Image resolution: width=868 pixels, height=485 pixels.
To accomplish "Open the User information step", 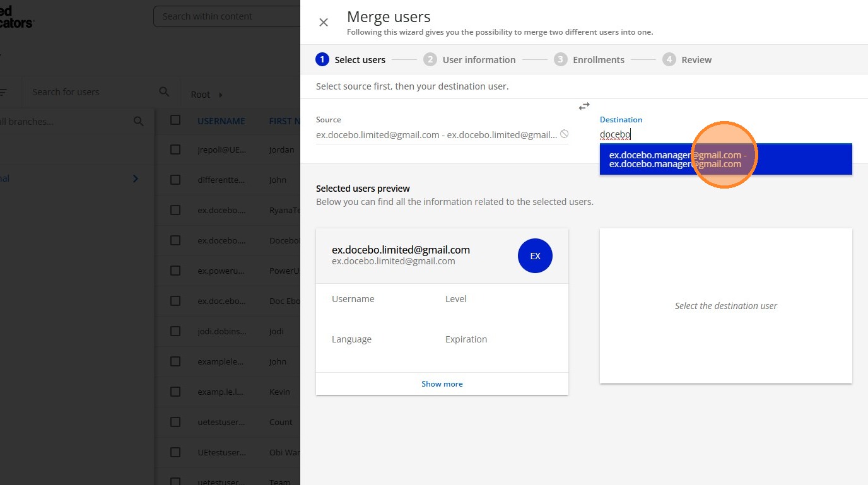I will coord(470,60).
